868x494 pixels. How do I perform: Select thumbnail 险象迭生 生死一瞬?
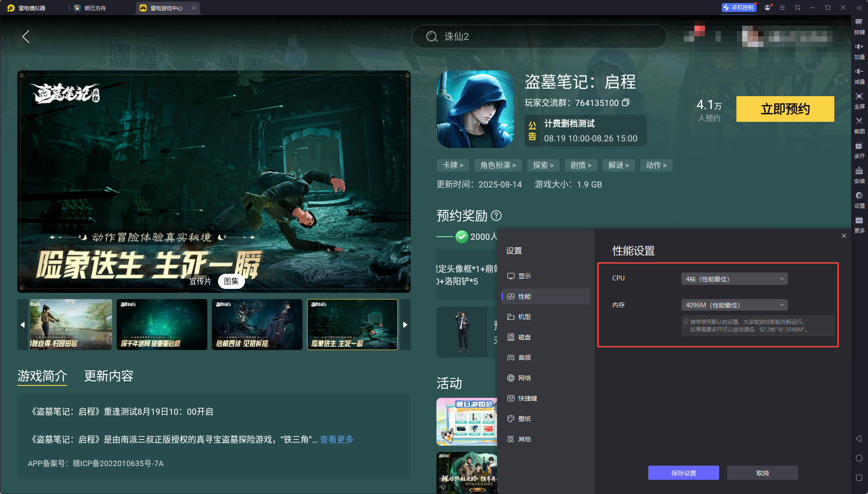click(352, 325)
